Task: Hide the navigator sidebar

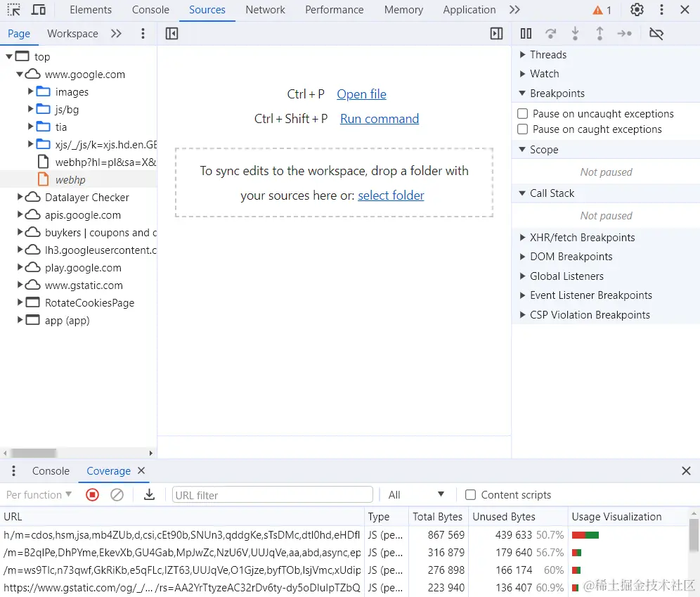Action: pyautogui.click(x=171, y=34)
